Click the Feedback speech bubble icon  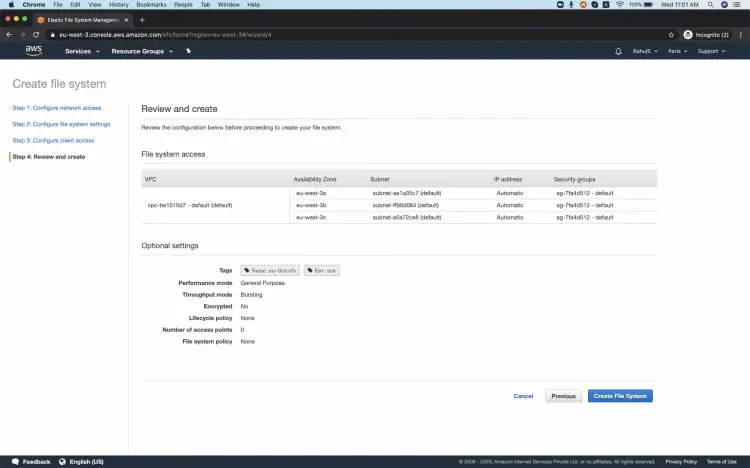click(15, 462)
